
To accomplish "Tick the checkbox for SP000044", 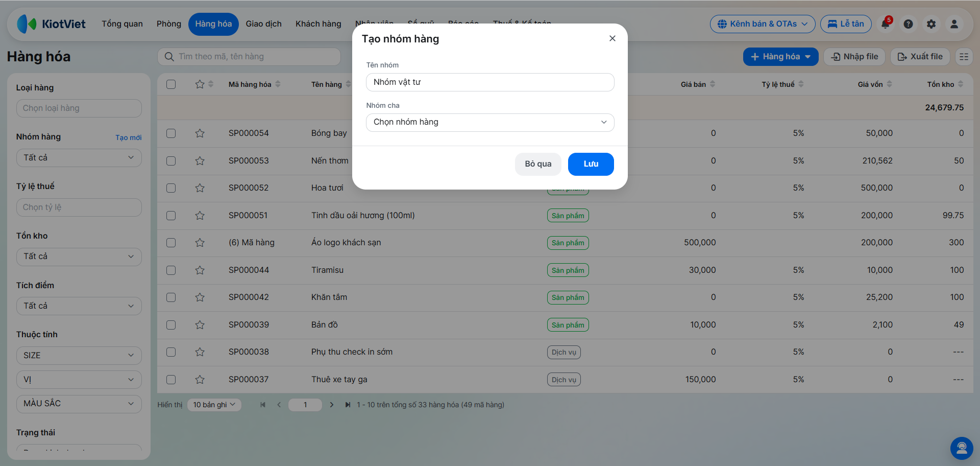I will [x=171, y=270].
